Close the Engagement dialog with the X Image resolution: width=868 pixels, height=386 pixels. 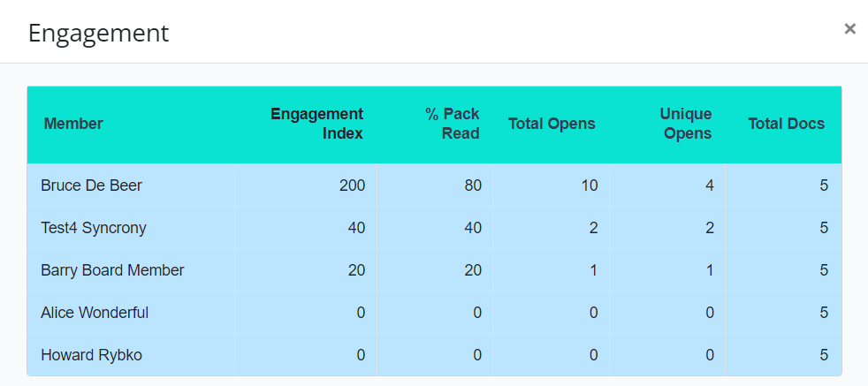click(x=849, y=29)
